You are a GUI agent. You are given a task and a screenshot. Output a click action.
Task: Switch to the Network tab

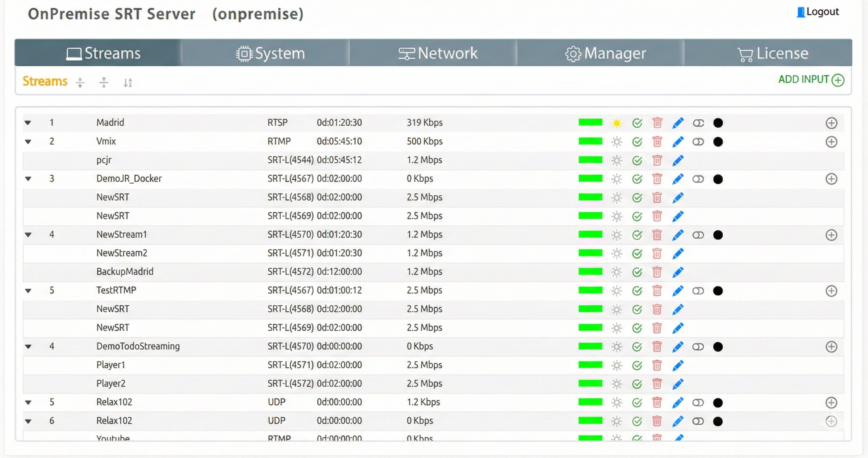438,53
